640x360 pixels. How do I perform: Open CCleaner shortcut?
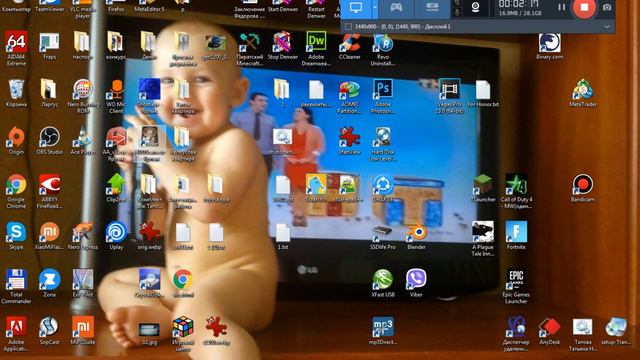click(x=349, y=46)
